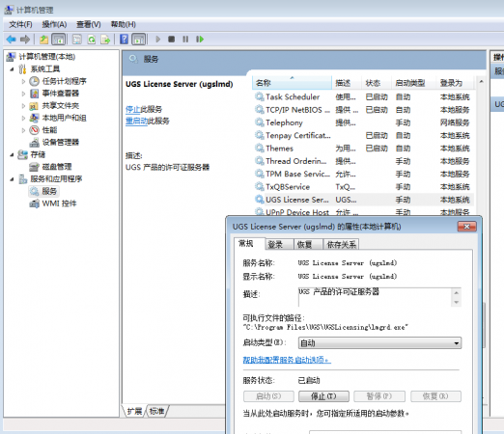Open the 文件(F) menu

tap(20, 24)
